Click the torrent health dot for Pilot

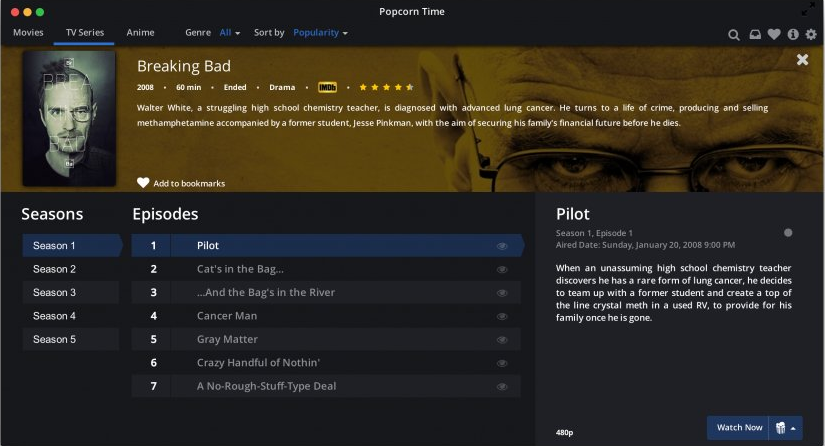[788, 232]
